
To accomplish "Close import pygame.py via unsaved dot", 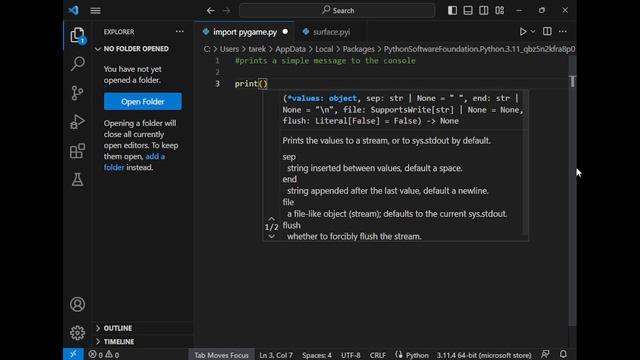I will tap(285, 32).
